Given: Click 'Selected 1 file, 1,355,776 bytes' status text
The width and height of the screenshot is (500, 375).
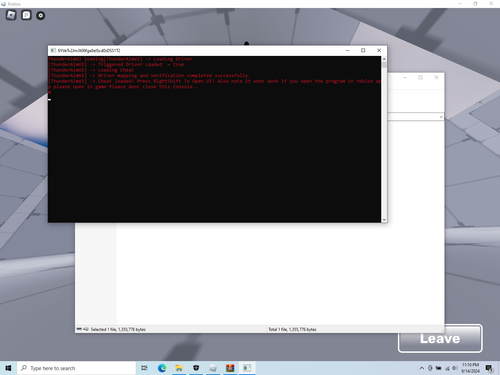Looking at the screenshot, I should pos(118,329).
